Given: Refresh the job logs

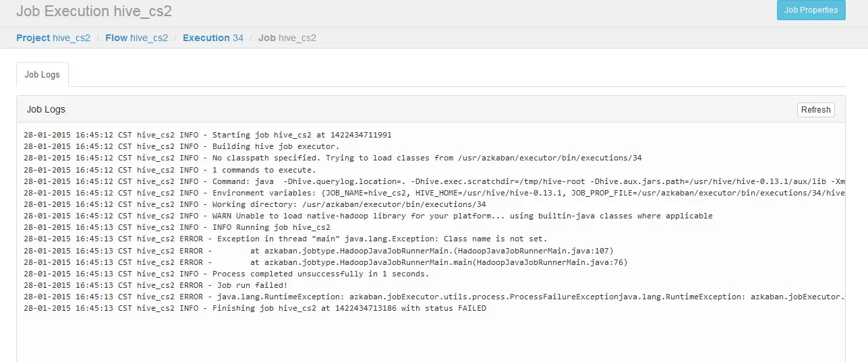Looking at the screenshot, I should pyautogui.click(x=815, y=110).
